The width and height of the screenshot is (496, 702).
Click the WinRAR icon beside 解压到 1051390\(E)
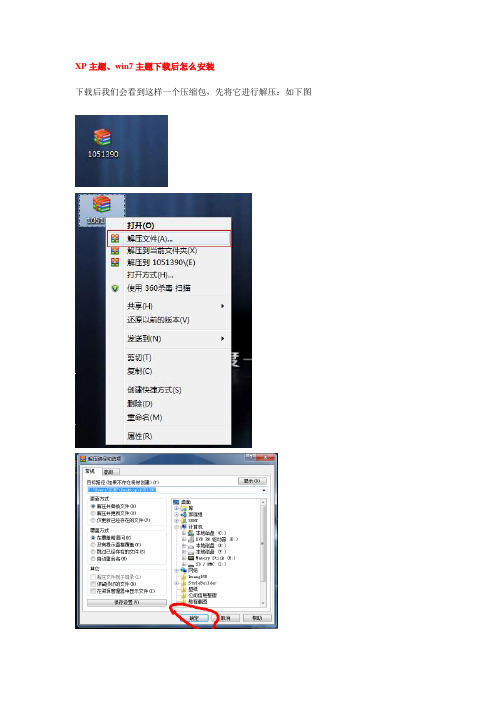coord(115,262)
